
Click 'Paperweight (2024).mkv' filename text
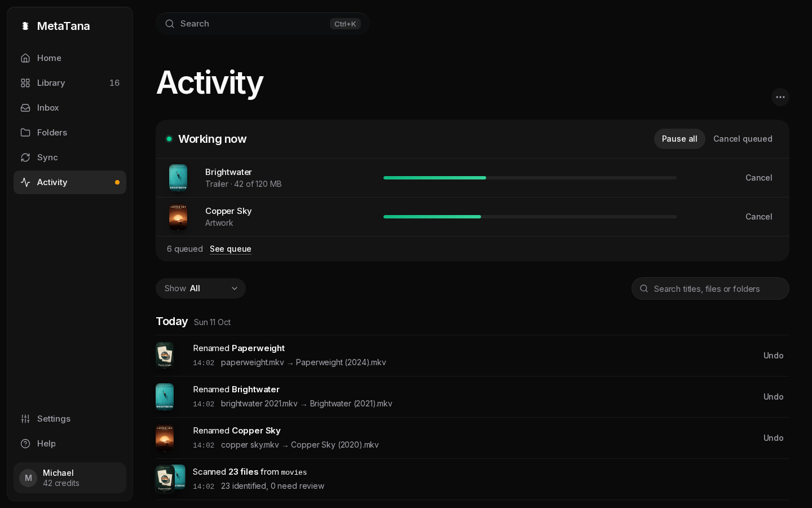click(x=341, y=362)
